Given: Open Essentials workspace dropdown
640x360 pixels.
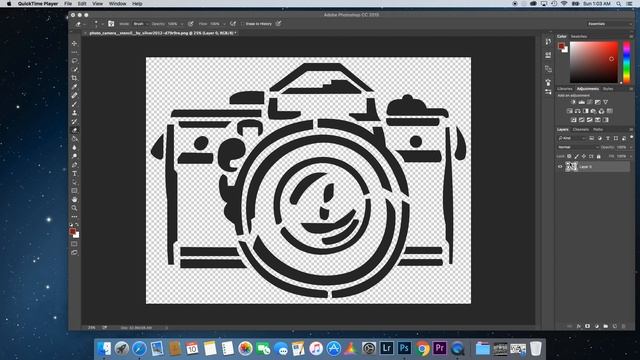Looking at the screenshot, I should coord(609,24).
